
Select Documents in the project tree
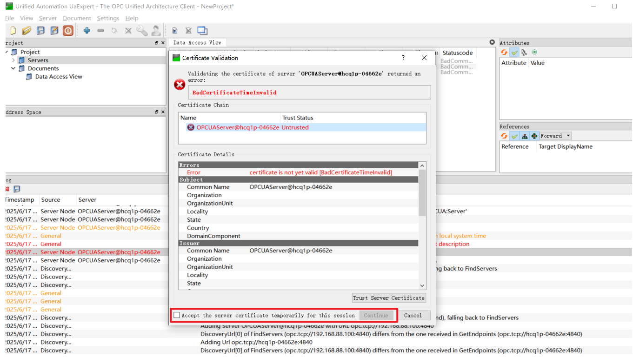(43, 68)
